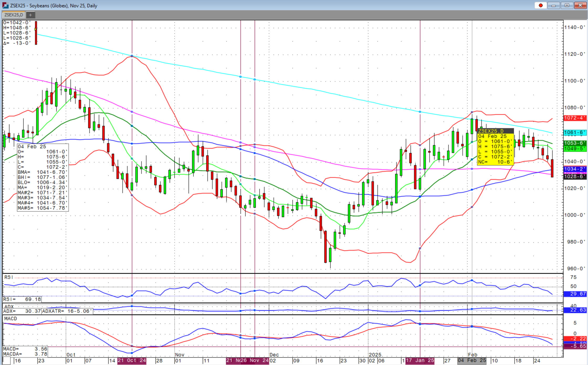Click the 29.67 RSI value label

pyautogui.click(x=575, y=294)
